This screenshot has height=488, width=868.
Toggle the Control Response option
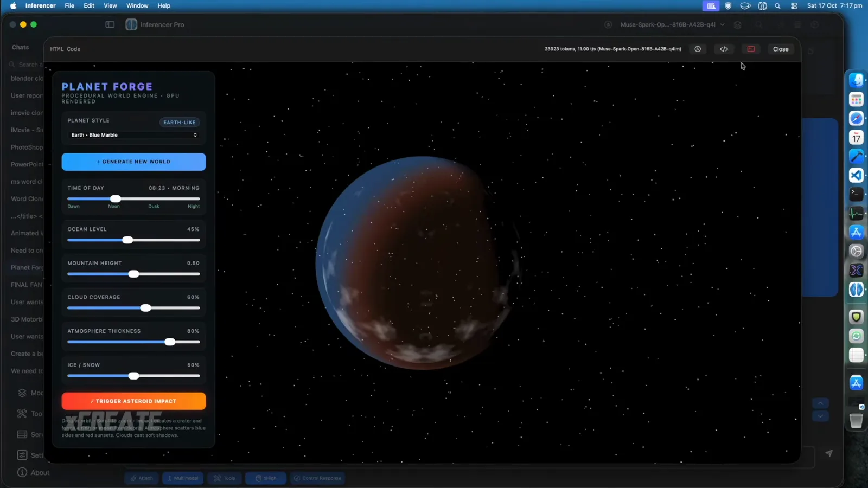point(317,478)
